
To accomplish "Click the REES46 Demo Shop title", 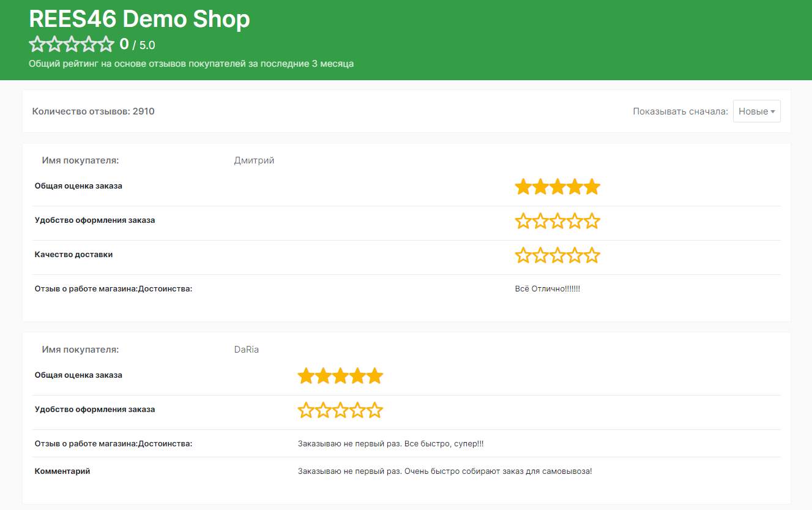I will tap(140, 20).
